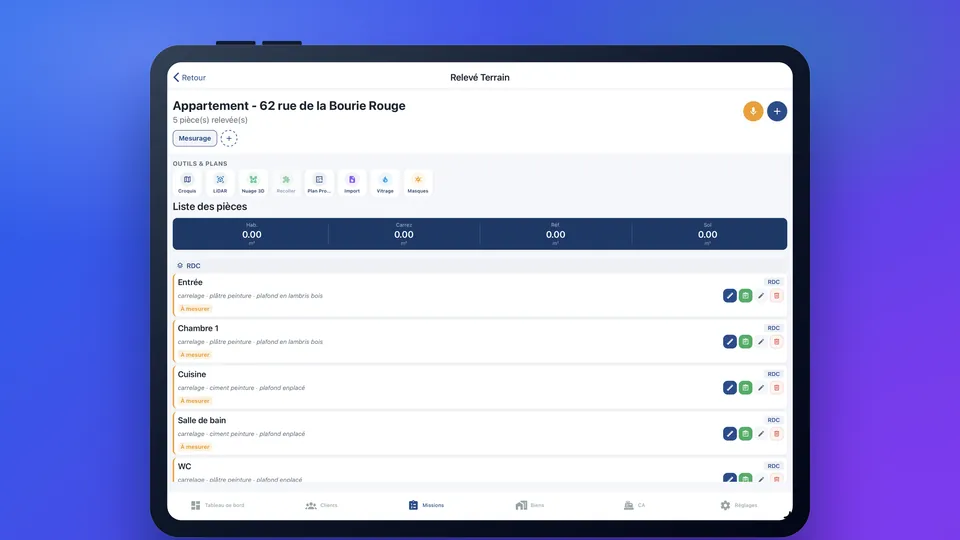960x540 pixels.
Task: Click the Carrez surface total value
Action: click(403, 234)
